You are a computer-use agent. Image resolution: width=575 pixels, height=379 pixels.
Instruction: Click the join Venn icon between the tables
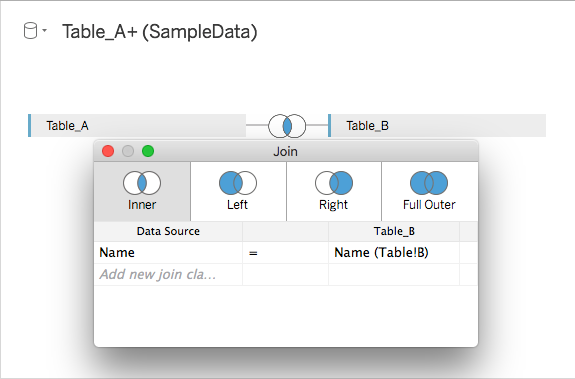287,126
